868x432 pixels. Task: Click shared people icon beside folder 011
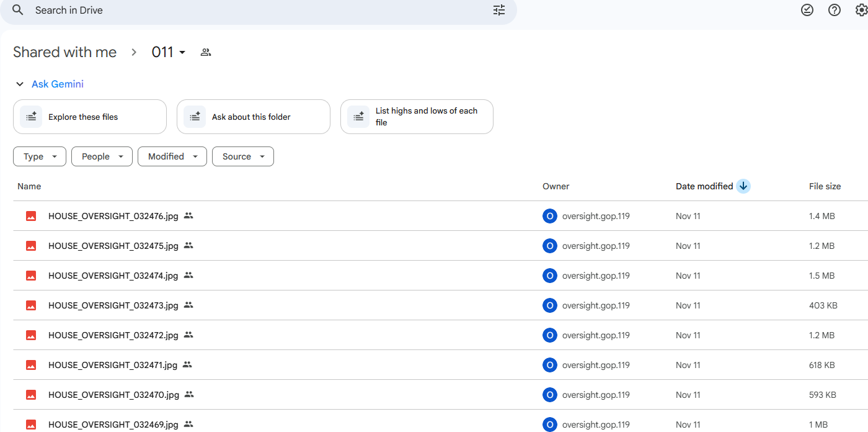point(206,52)
